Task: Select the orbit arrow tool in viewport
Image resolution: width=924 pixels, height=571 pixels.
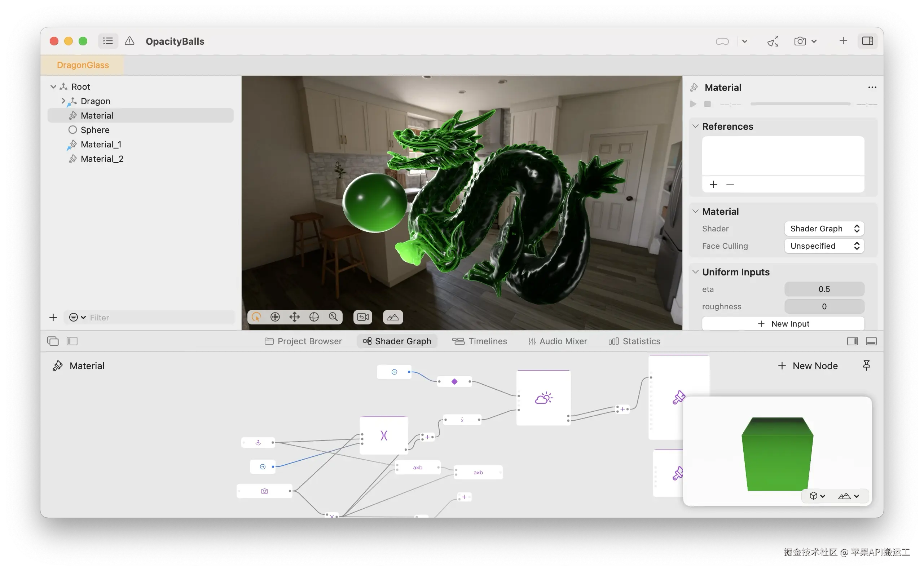Action: [256, 317]
